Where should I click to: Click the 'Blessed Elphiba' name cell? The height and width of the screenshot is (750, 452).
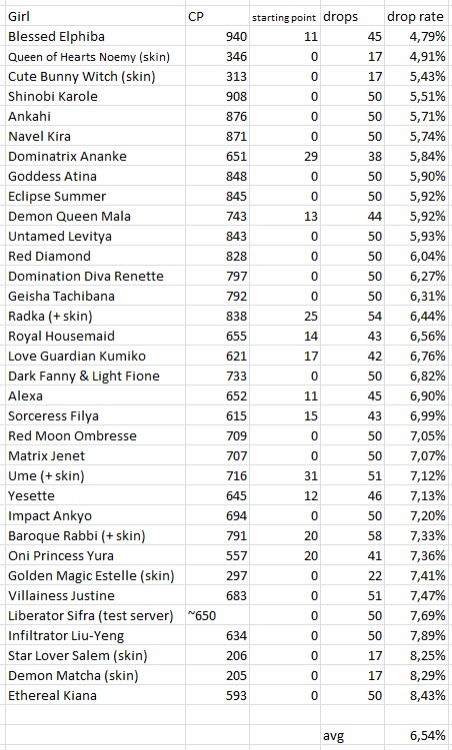[x=95, y=36]
